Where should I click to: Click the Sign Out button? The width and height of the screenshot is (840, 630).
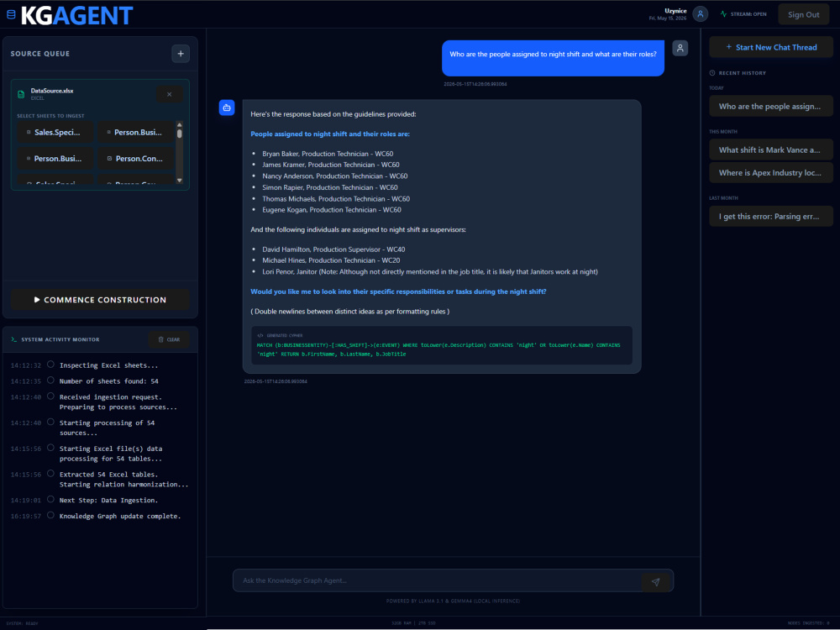point(803,14)
